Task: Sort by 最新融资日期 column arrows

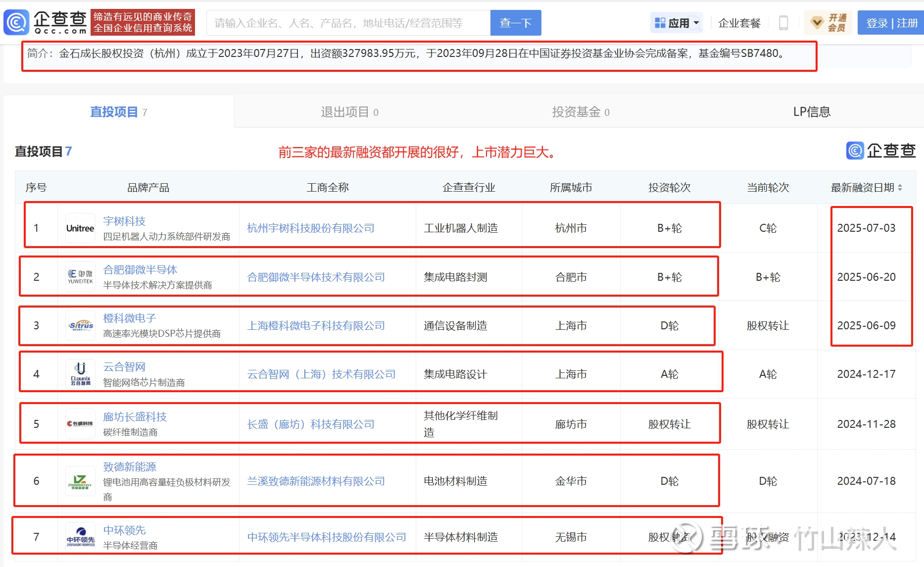Action: (900, 188)
